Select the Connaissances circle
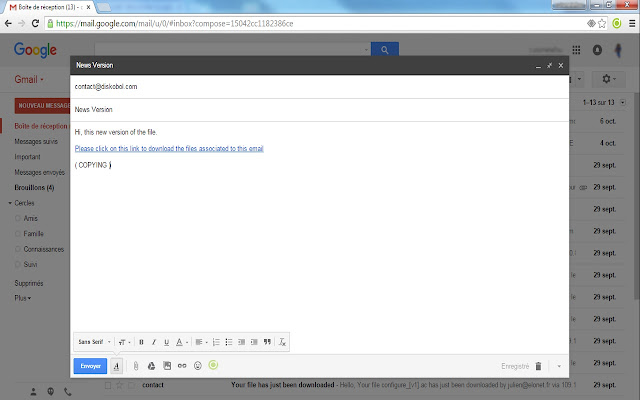 44,249
